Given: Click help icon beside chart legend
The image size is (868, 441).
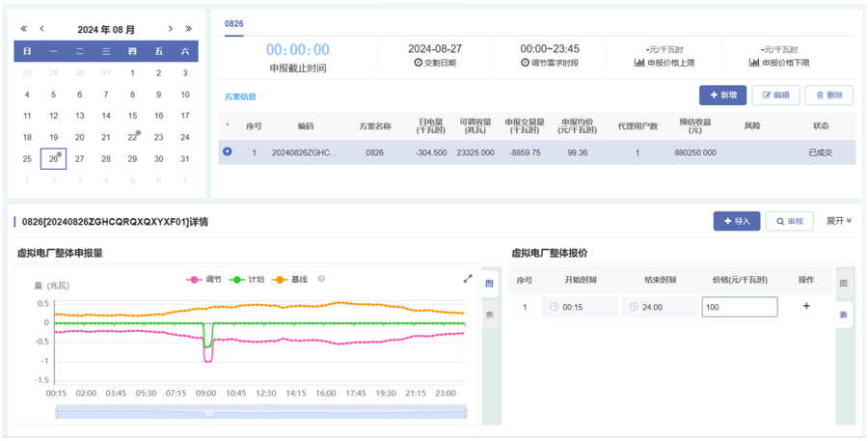Looking at the screenshot, I should [321, 279].
